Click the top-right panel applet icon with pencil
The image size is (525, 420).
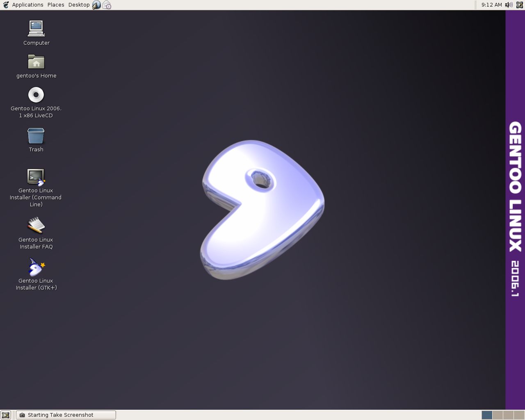pos(520,5)
